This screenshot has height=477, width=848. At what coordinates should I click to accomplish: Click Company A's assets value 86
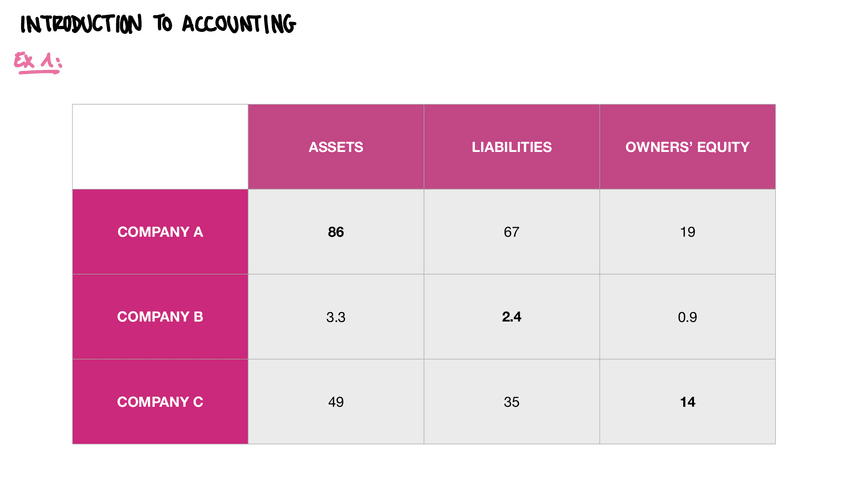point(336,232)
